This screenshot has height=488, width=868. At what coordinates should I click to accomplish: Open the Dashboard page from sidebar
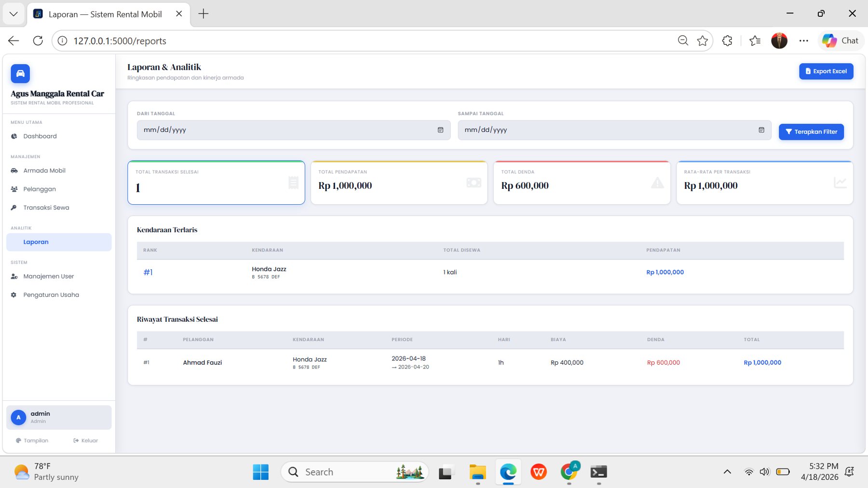click(x=40, y=136)
